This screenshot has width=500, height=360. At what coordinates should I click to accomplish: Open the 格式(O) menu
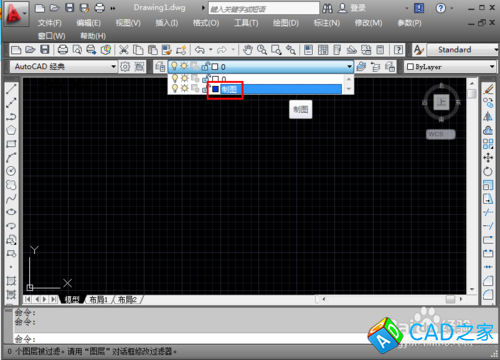click(206, 23)
